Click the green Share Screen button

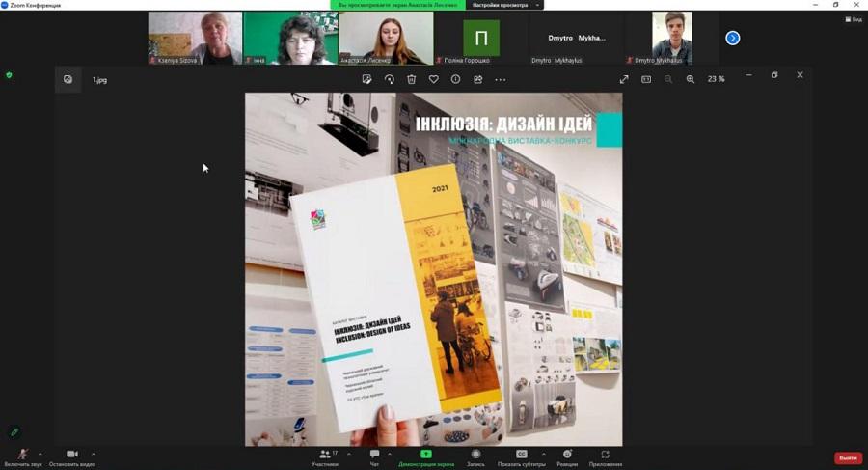pyautogui.click(x=425, y=457)
